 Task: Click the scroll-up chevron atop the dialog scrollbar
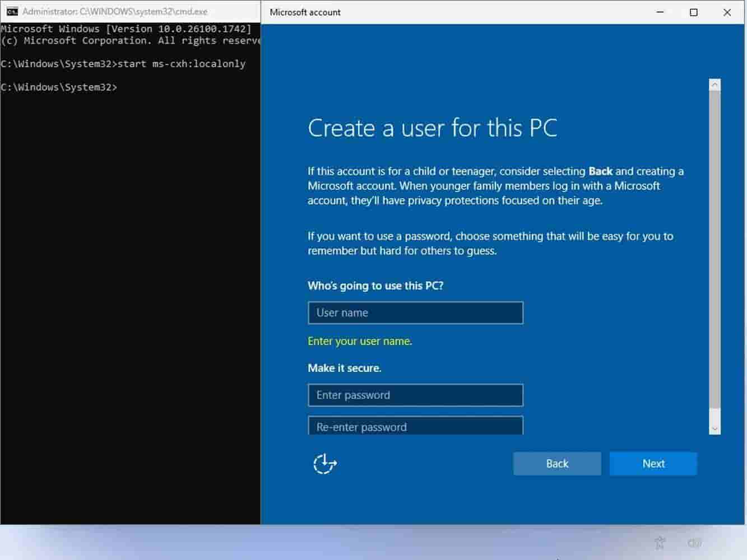(714, 84)
